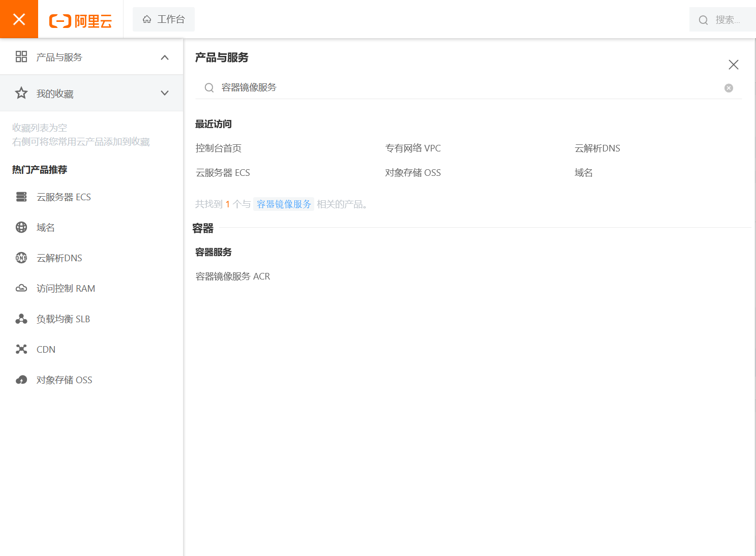Open 域名 from recent visits
Screen dimensions: 756x556
(x=584, y=173)
